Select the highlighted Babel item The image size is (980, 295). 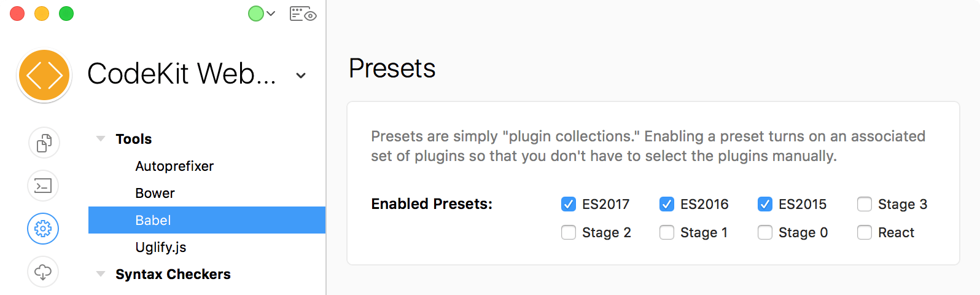pyautogui.click(x=207, y=220)
